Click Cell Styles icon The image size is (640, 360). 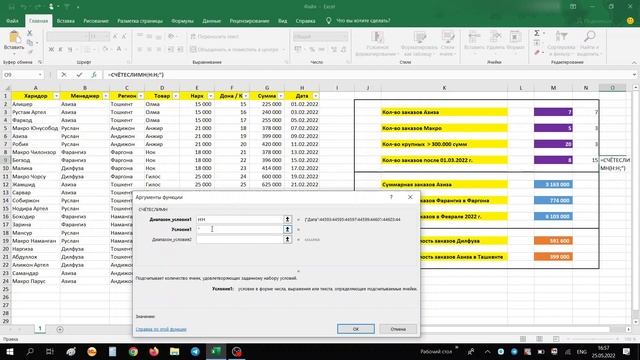click(448, 38)
